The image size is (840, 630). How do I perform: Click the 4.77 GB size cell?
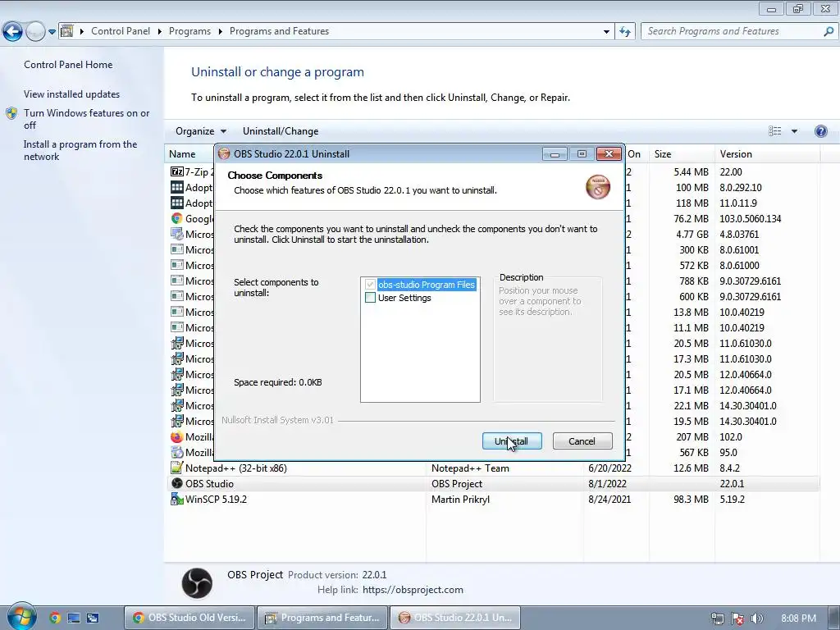click(x=692, y=234)
